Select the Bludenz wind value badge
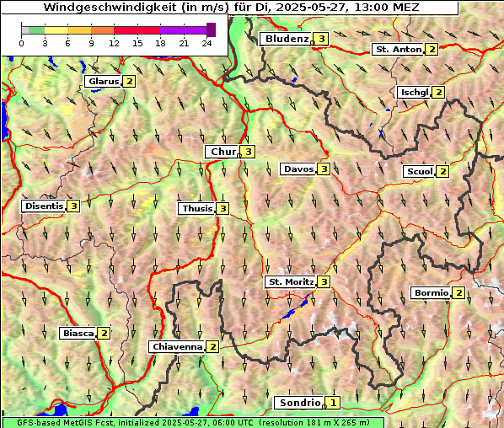This screenshot has height=428, width=504. [x=321, y=39]
